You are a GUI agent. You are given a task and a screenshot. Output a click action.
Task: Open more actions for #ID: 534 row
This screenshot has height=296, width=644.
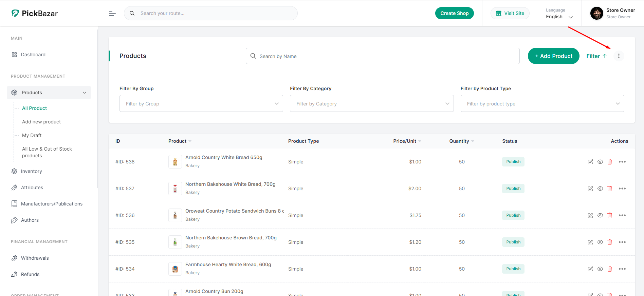coord(622,269)
